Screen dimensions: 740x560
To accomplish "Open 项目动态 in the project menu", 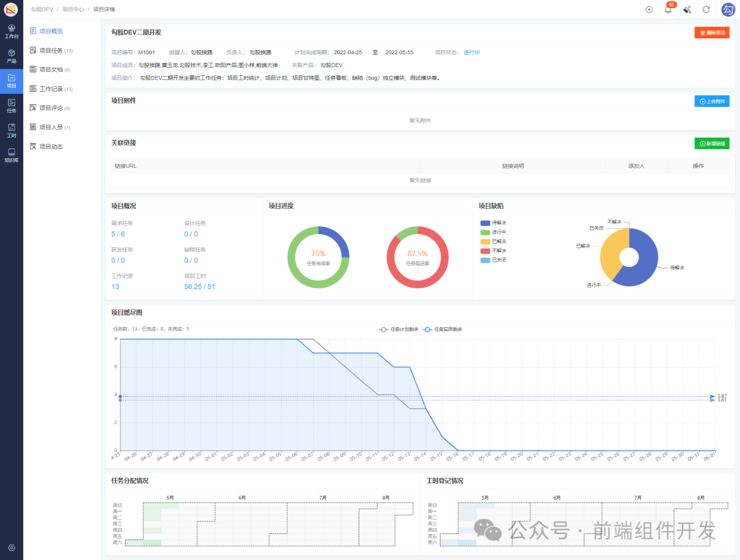I will click(47, 147).
